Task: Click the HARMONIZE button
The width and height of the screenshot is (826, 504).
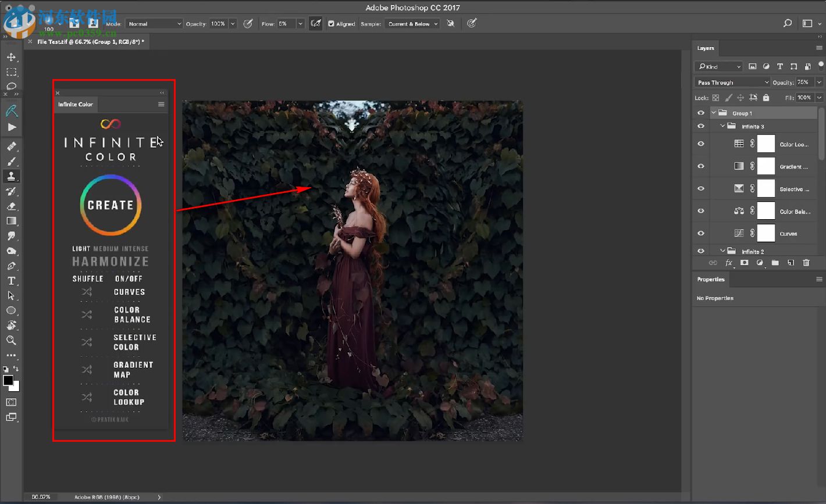Action: (x=111, y=262)
